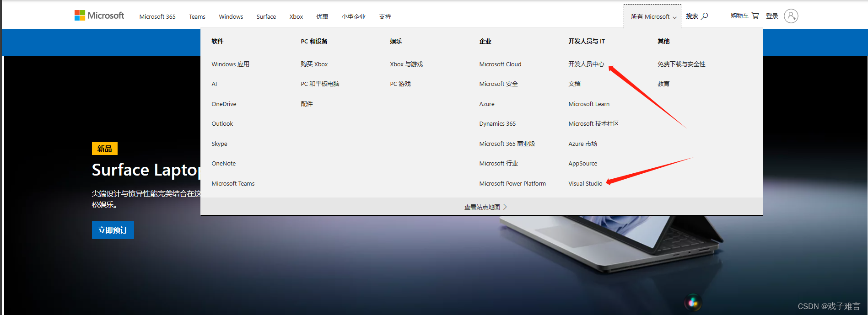This screenshot has width=868, height=315.
Task: Open 小型企业 nav item
Action: click(353, 16)
